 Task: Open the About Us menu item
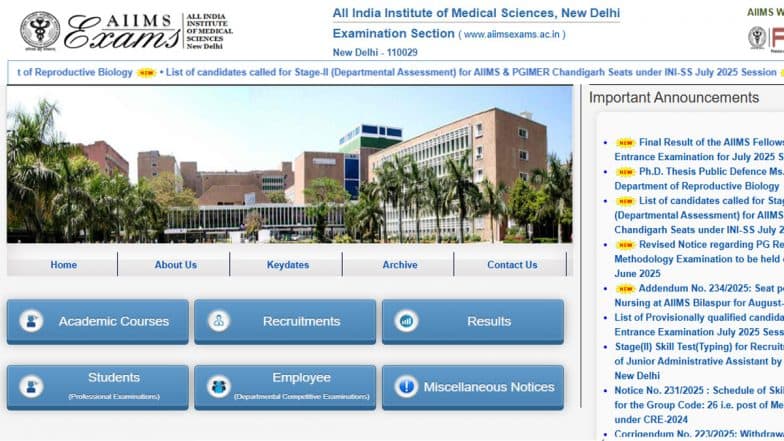pos(176,264)
